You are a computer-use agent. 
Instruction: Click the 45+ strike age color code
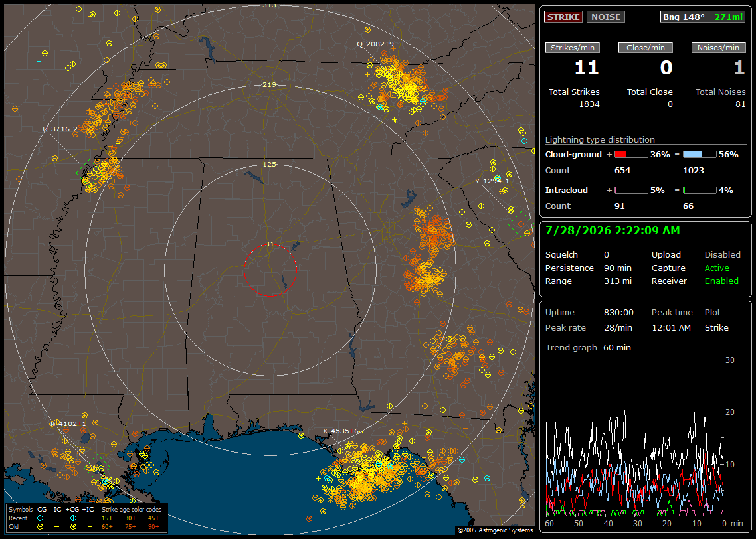click(x=153, y=518)
